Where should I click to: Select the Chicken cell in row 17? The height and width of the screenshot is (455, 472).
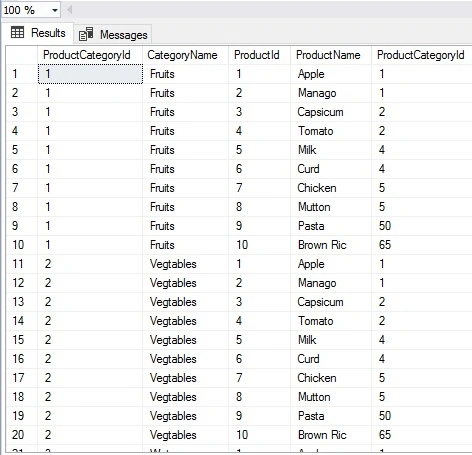tap(331, 378)
